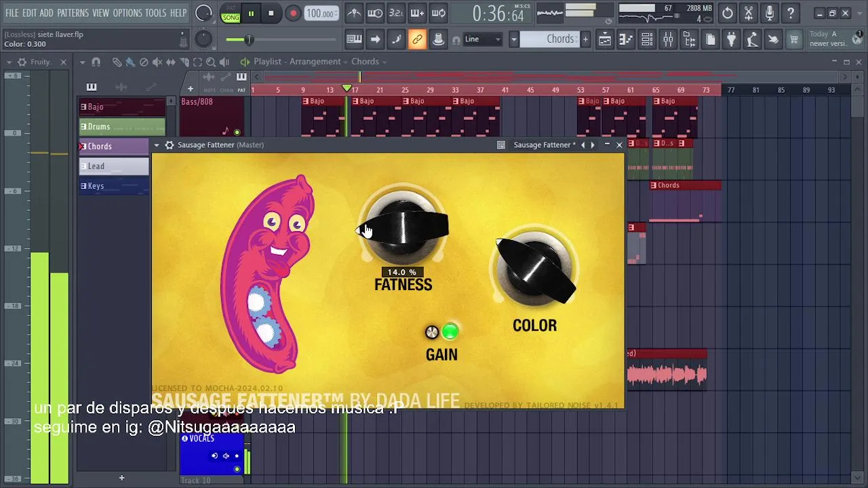Viewport: 868px width, 488px height.
Task: Open the playlist options menu arrow
Action: (82, 62)
